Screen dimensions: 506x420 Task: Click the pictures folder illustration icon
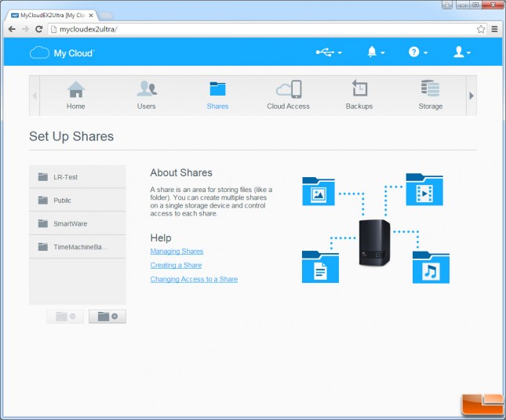point(319,191)
